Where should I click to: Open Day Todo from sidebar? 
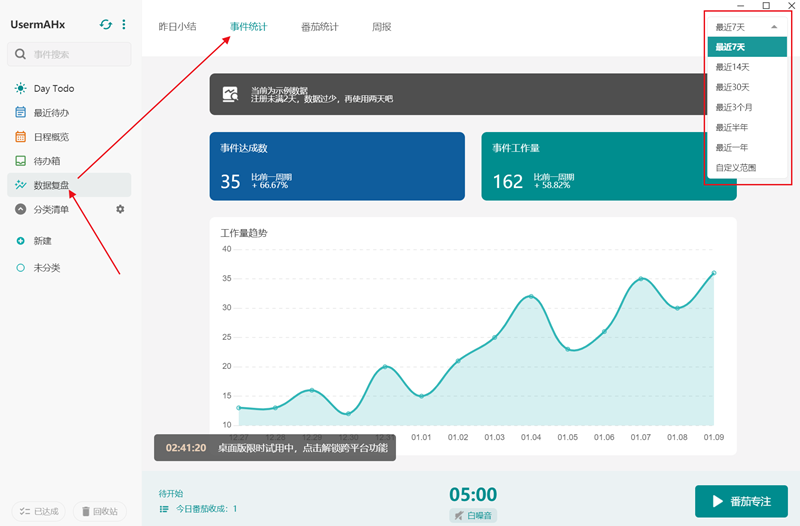69,88
